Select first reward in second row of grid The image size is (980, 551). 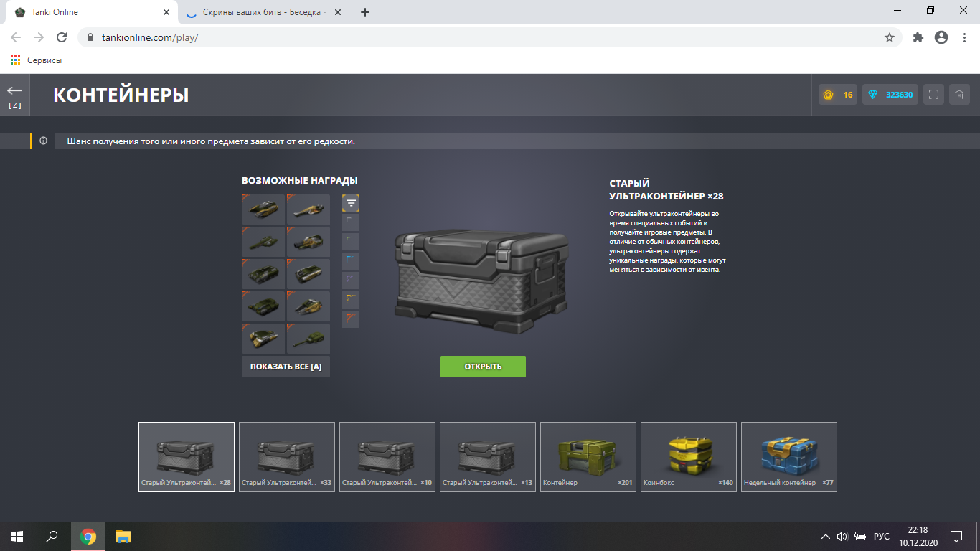[x=263, y=242]
